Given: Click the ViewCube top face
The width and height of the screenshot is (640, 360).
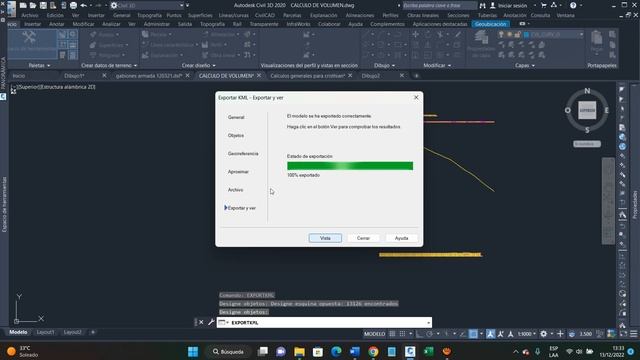Looking at the screenshot, I should point(587,110).
